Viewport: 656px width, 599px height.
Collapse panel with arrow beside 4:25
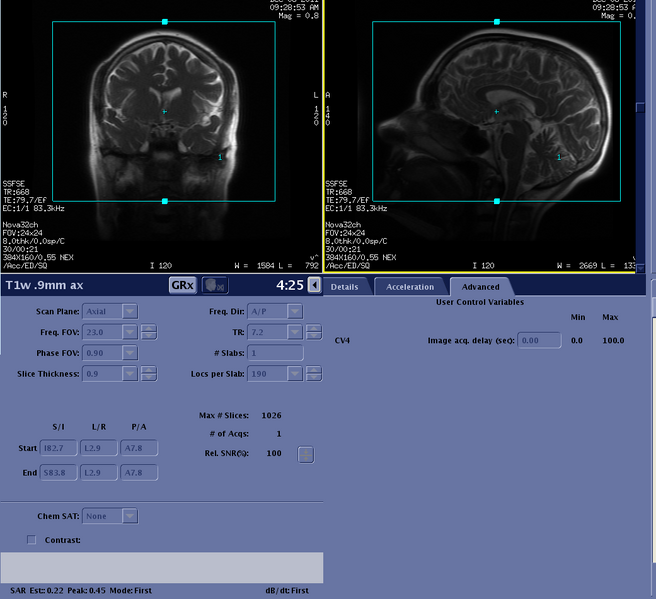[x=314, y=285]
